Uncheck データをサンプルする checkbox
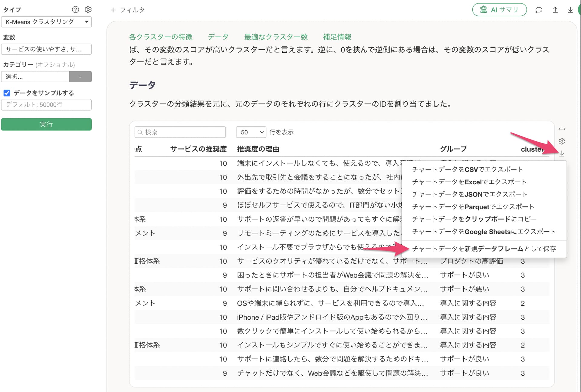This screenshot has height=392, width=581. pyautogui.click(x=7, y=93)
